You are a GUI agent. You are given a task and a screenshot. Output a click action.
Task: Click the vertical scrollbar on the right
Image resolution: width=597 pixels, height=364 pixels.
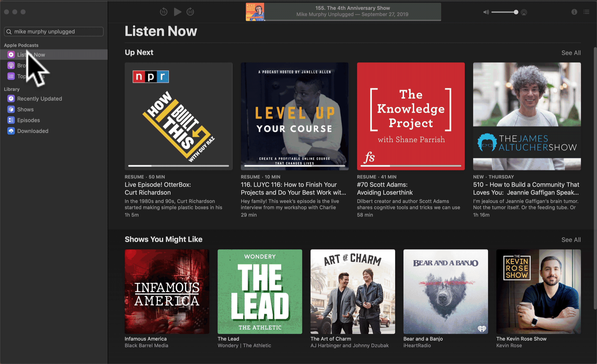(x=595, y=178)
